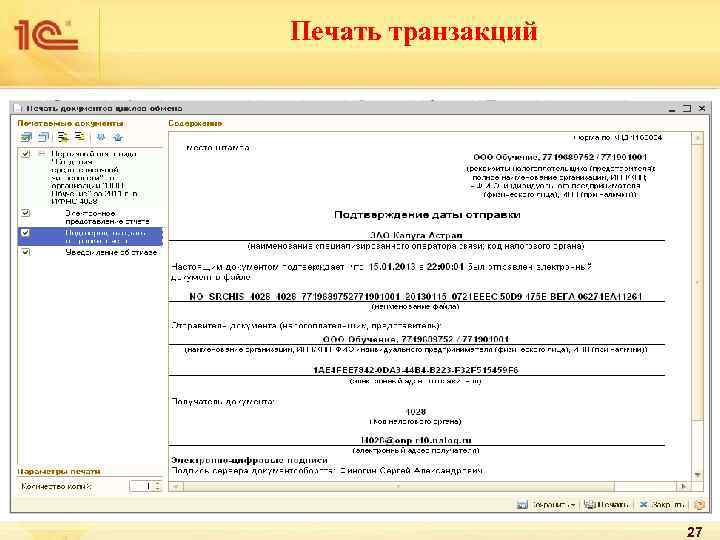Click the vertical scrollbar down arrow
Screen dimensions: 720x540
[x=698, y=475]
